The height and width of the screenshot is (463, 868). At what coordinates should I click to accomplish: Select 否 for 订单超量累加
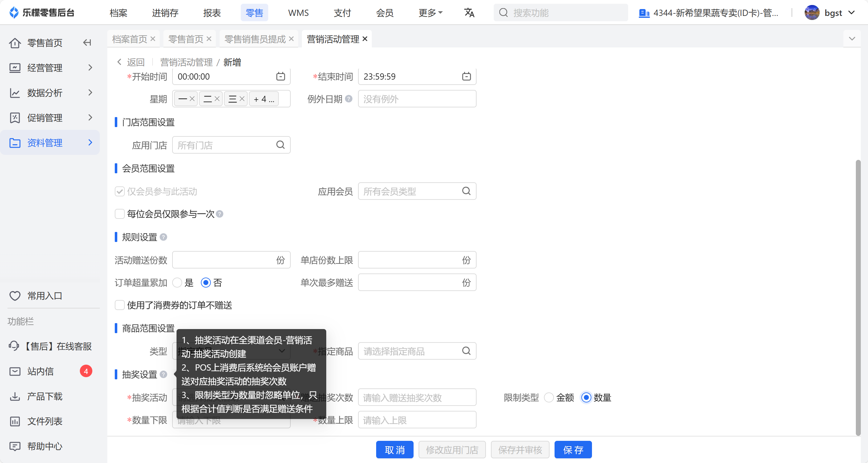206,283
